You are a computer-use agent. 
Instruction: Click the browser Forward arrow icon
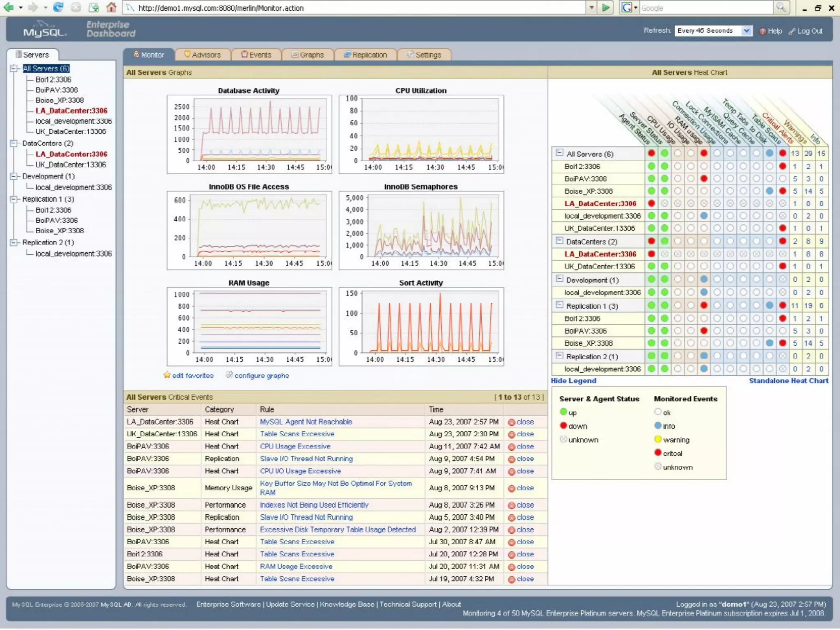tap(33, 7)
